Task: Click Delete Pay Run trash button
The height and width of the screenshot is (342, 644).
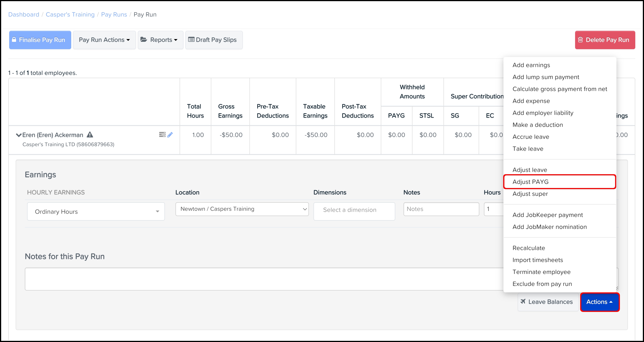Action: tap(605, 40)
